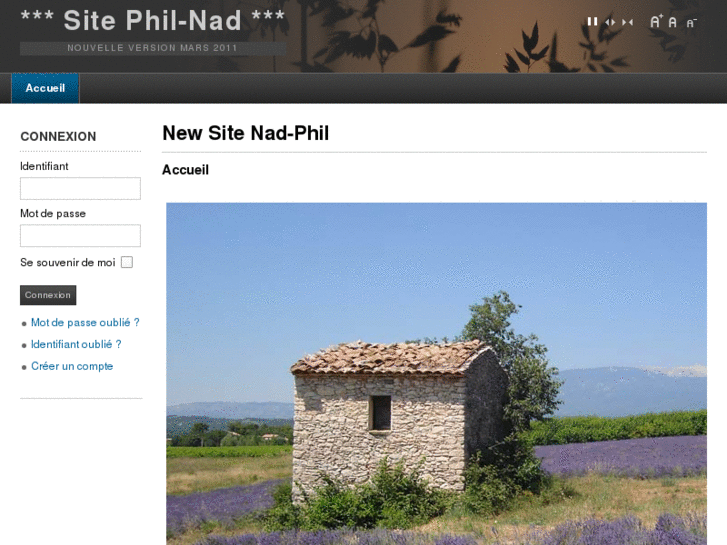
Task: Click the 'Nouvelle version mars 2011' subtitle banner
Action: pyautogui.click(x=153, y=48)
